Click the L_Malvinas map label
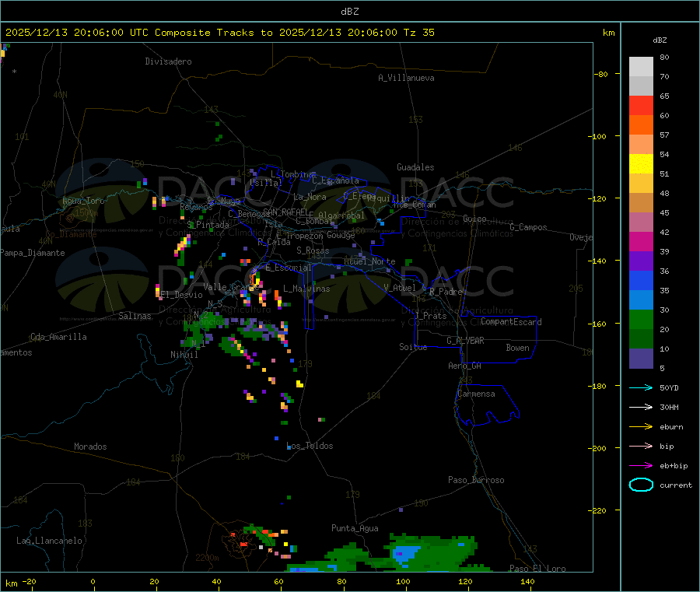The width and height of the screenshot is (700, 592). (x=306, y=289)
